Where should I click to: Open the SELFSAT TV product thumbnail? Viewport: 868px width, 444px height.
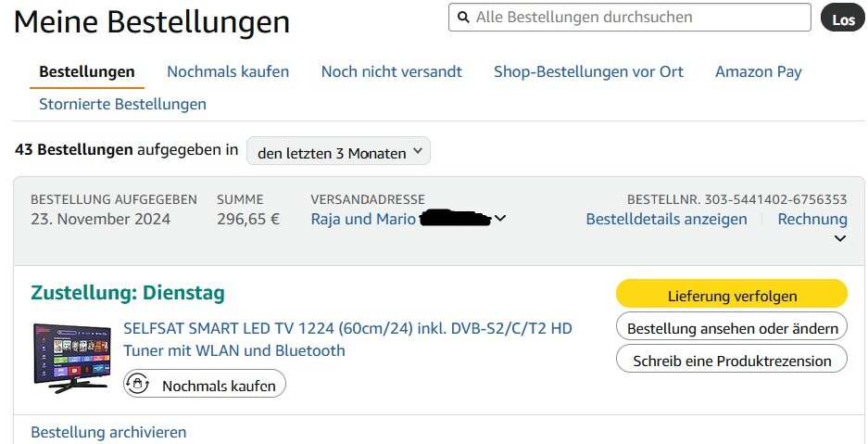72,358
